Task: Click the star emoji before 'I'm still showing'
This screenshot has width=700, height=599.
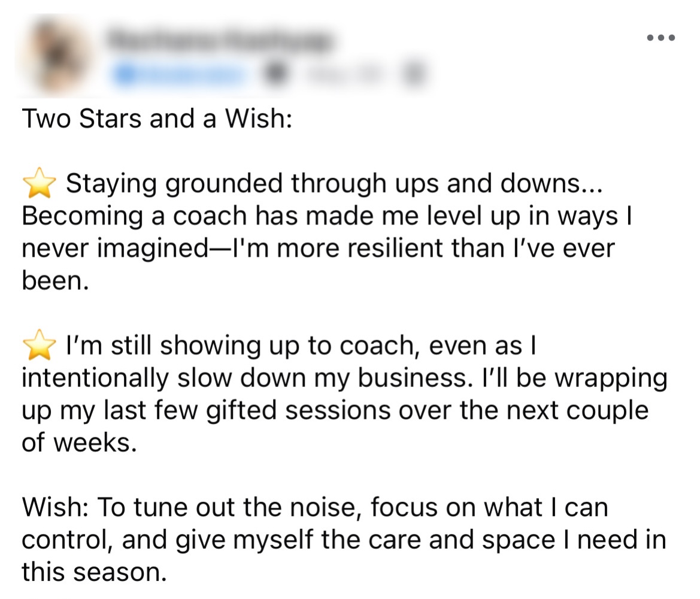Action: [x=40, y=345]
